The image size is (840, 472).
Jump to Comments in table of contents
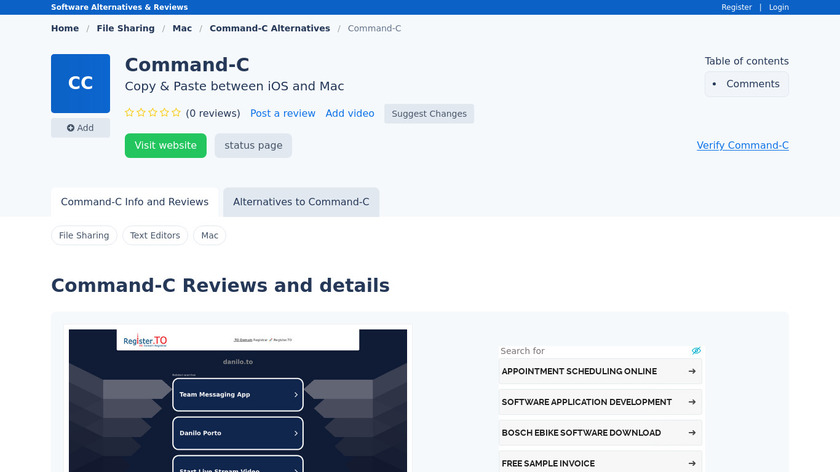[753, 84]
